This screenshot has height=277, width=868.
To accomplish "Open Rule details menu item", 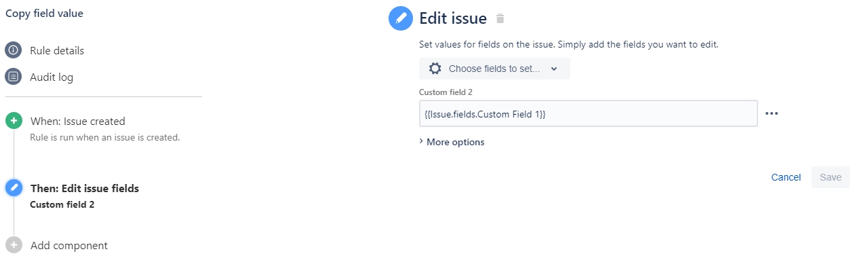I will point(57,50).
